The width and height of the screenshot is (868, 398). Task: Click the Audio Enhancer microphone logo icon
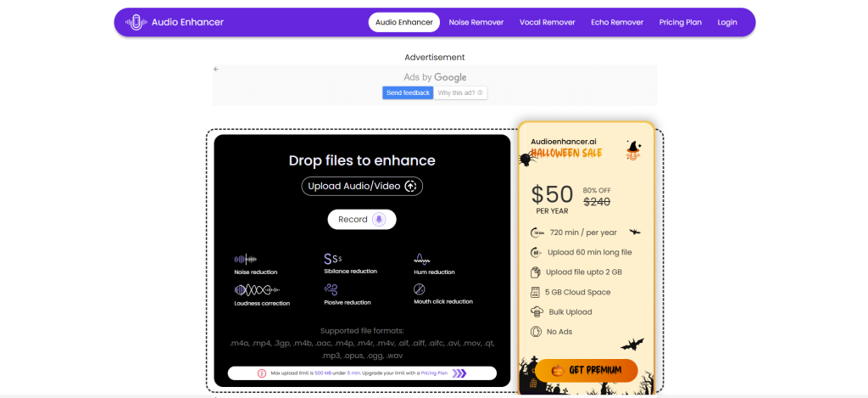(136, 22)
